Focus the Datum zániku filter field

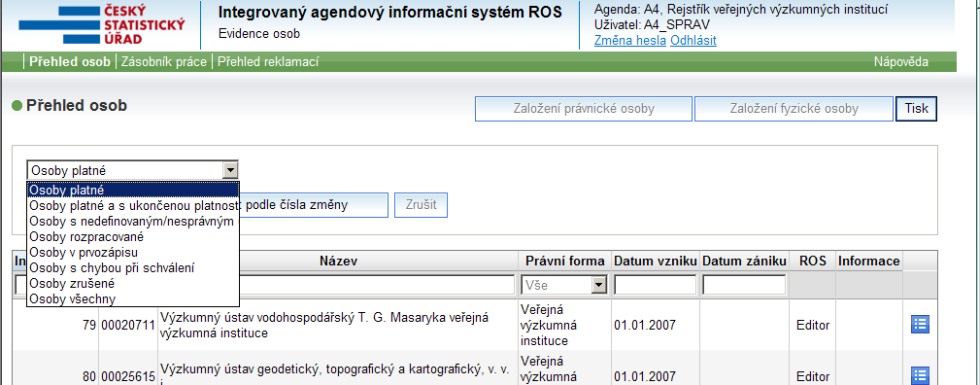(x=744, y=286)
